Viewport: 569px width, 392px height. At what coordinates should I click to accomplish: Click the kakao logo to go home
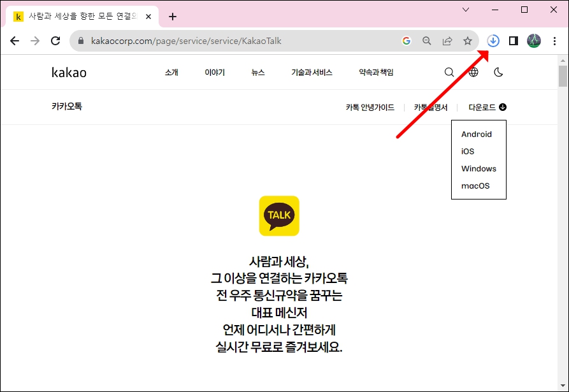tap(69, 72)
